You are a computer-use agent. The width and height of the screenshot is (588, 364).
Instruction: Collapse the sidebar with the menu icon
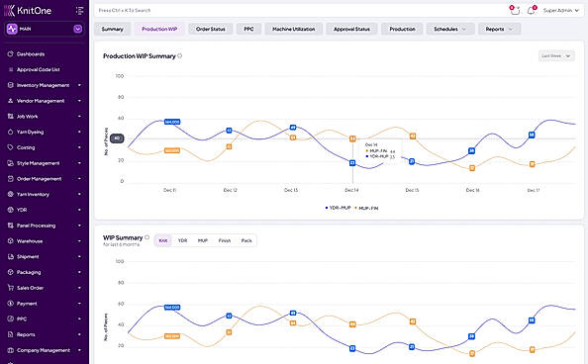pyautogui.click(x=79, y=11)
